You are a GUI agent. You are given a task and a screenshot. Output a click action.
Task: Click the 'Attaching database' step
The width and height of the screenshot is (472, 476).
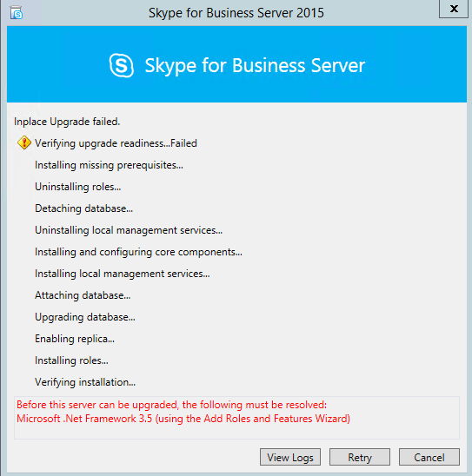tap(83, 295)
